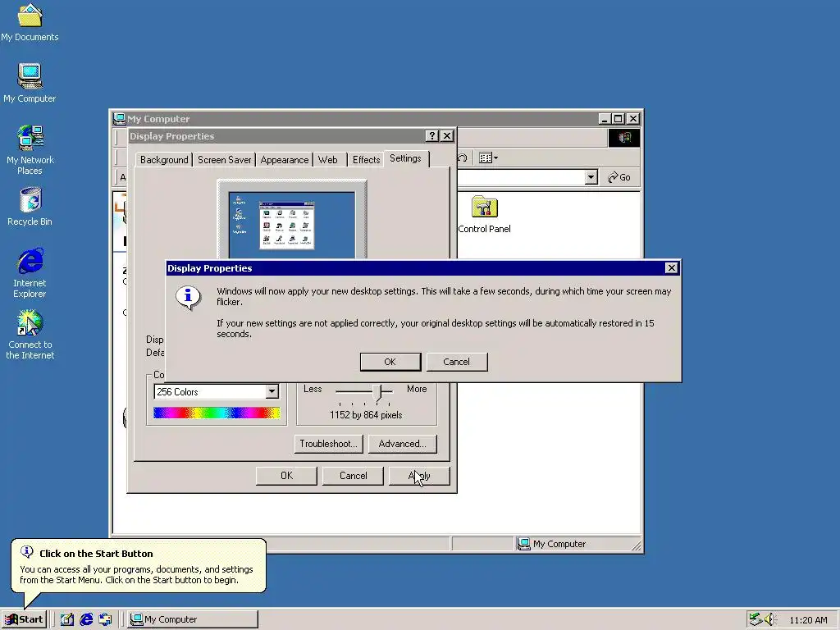This screenshot has height=630, width=840.
Task: Switch to the Screen Saver tab
Action: pos(224,160)
